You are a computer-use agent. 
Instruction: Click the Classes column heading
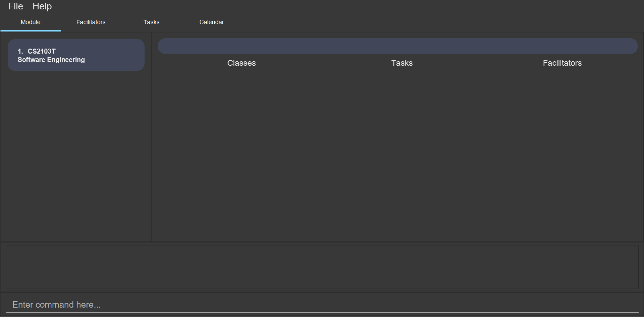[241, 63]
